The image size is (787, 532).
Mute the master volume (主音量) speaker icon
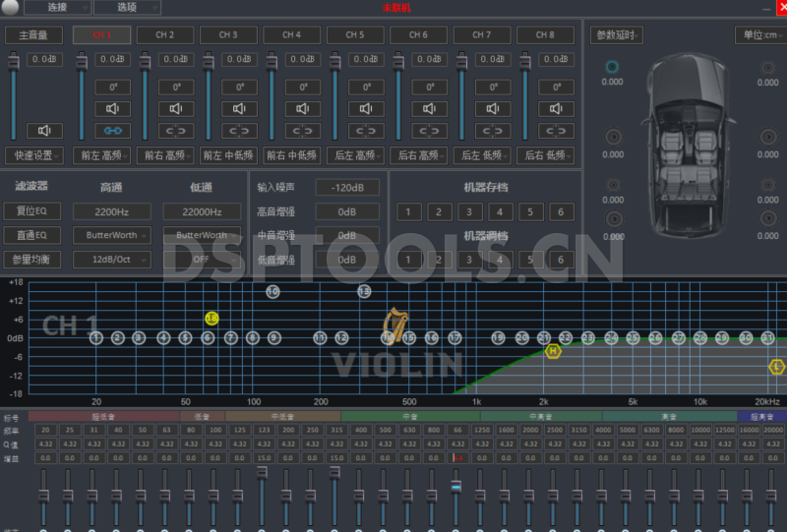click(44, 130)
